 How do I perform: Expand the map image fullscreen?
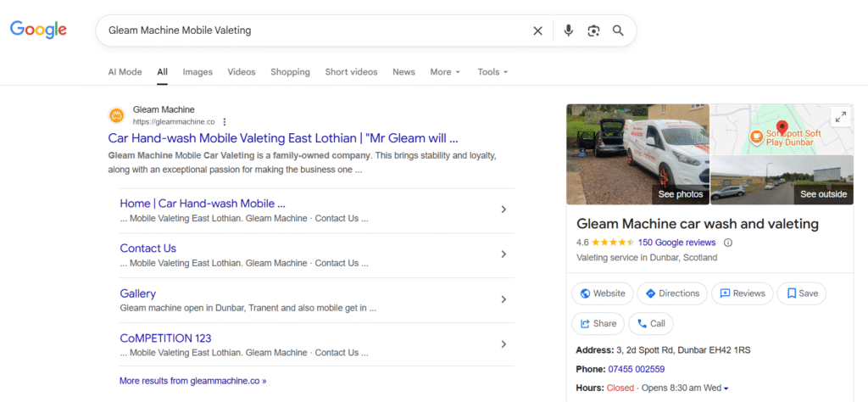pos(840,117)
